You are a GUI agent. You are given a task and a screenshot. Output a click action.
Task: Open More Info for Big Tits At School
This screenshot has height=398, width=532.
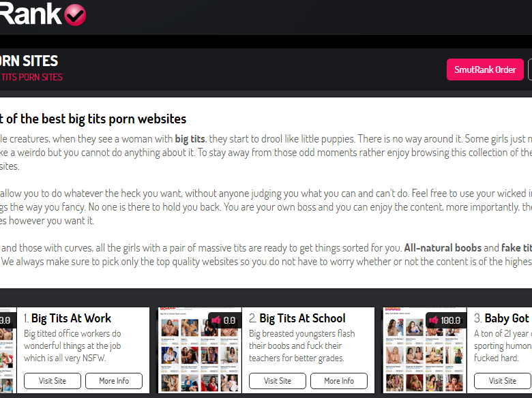[x=338, y=381]
